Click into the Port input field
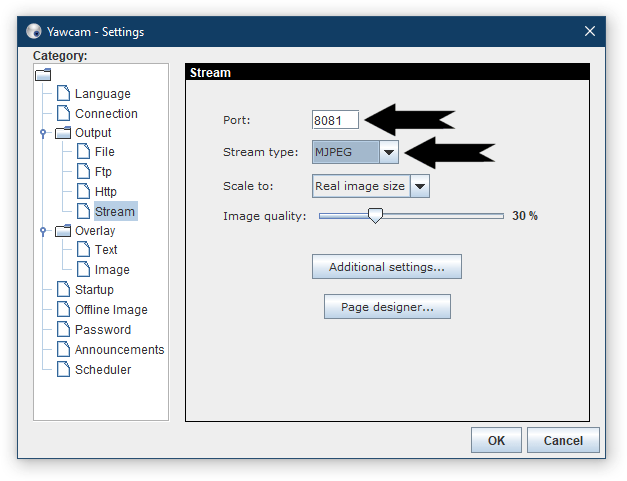627x481 pixels. coord(335,120)
